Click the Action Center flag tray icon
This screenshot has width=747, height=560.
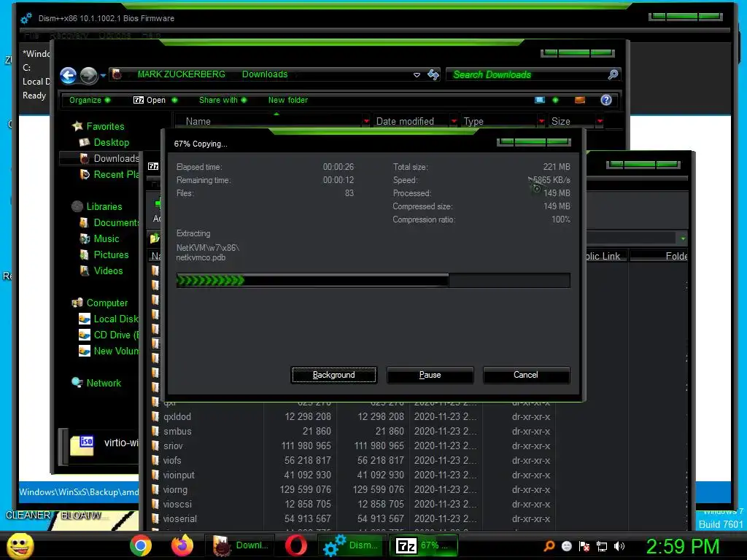(584, 546)
